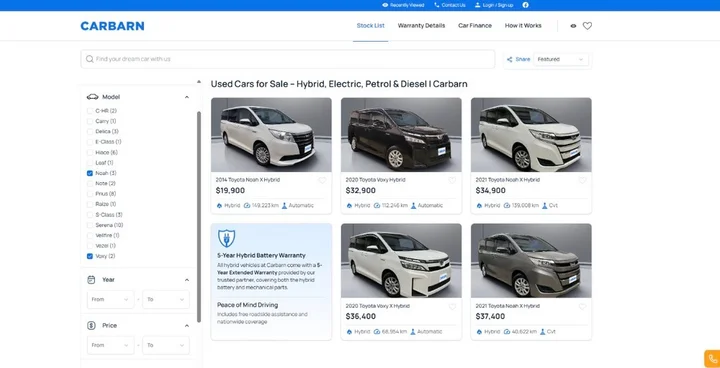This screenshot has width=720, height=368.
Task: Collapse the Price filter section
Action: point(187,326)
